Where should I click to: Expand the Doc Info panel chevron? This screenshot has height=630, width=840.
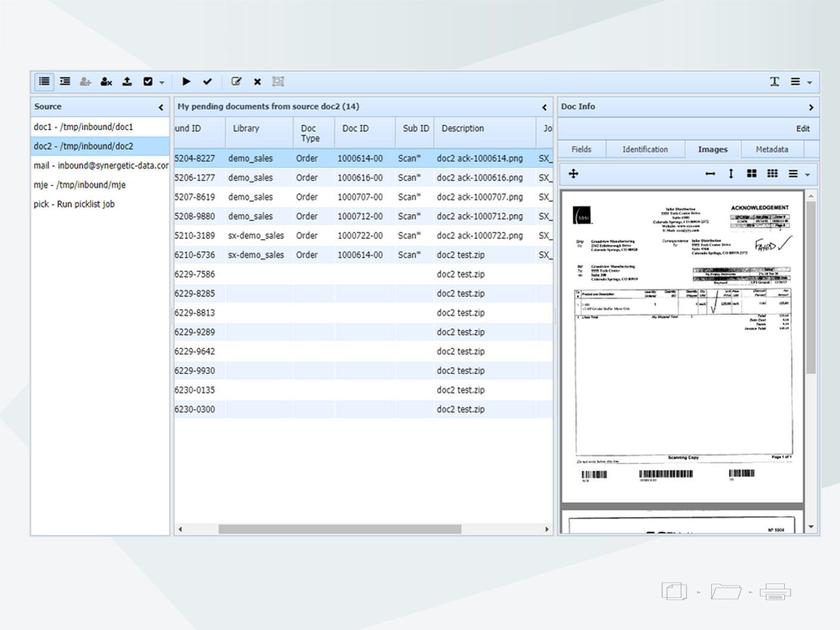click(x=811, y=107)
